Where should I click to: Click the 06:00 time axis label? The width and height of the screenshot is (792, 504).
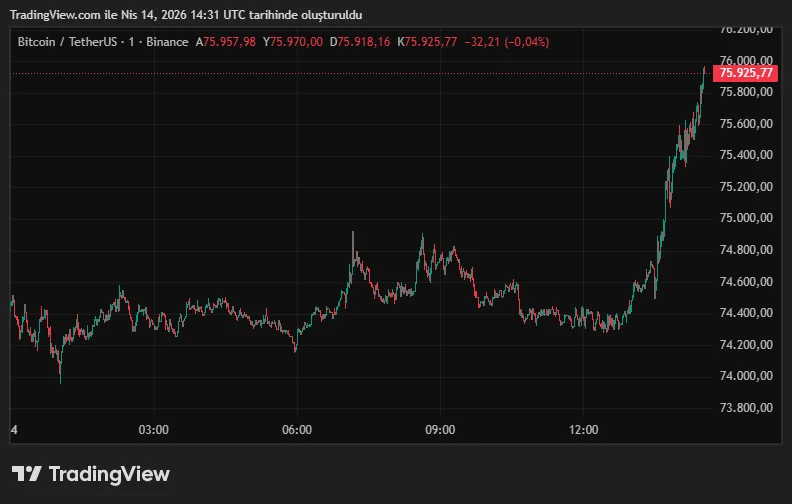click(x=297, y=430)
